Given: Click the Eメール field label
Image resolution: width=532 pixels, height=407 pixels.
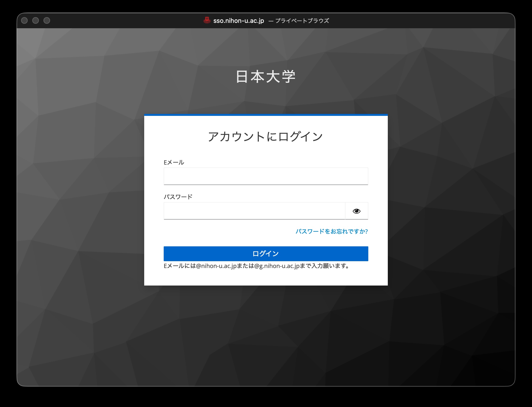Looking at the screenshot, I should coord(174,162).
